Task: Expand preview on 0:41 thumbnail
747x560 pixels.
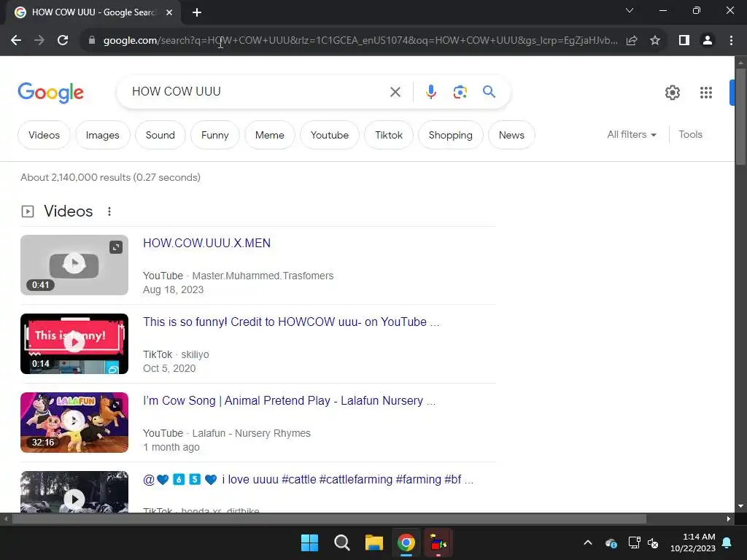Action: coord(116,247)
